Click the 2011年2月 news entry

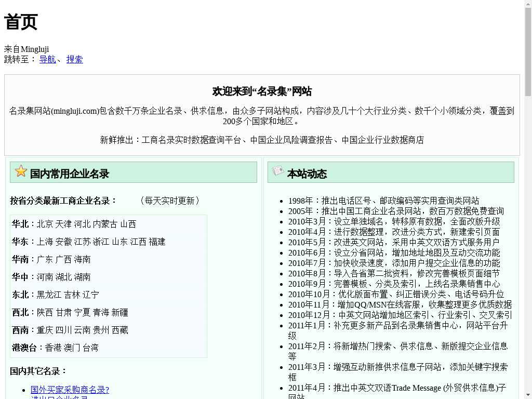(398, 351)
